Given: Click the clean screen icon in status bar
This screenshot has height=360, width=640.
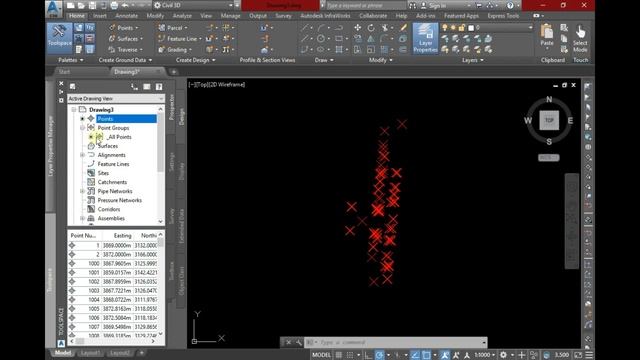Looking at the screenshot, I should 578,355.
